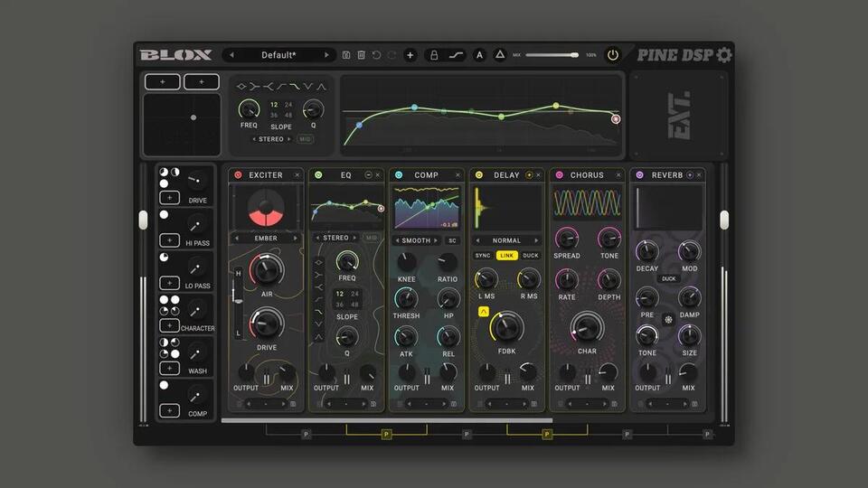Undo the last change
Screen dimensions: 868x488
(376, 55)
